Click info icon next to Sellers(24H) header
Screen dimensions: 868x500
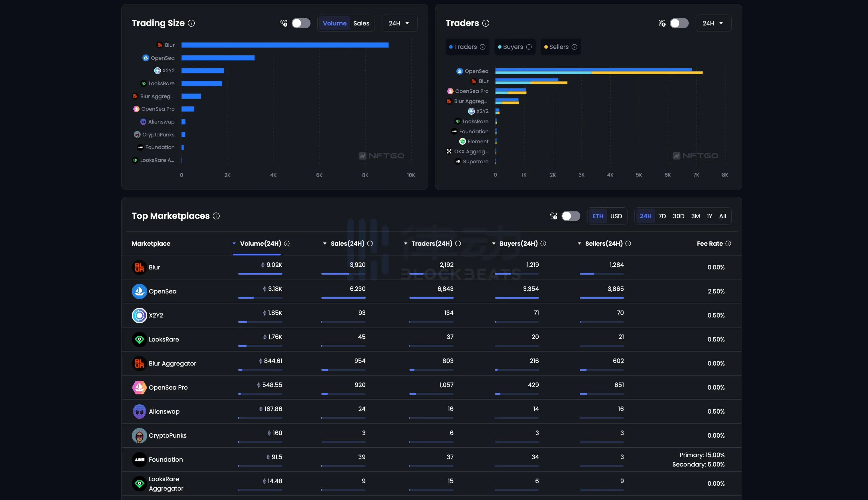tap(628, 243)
